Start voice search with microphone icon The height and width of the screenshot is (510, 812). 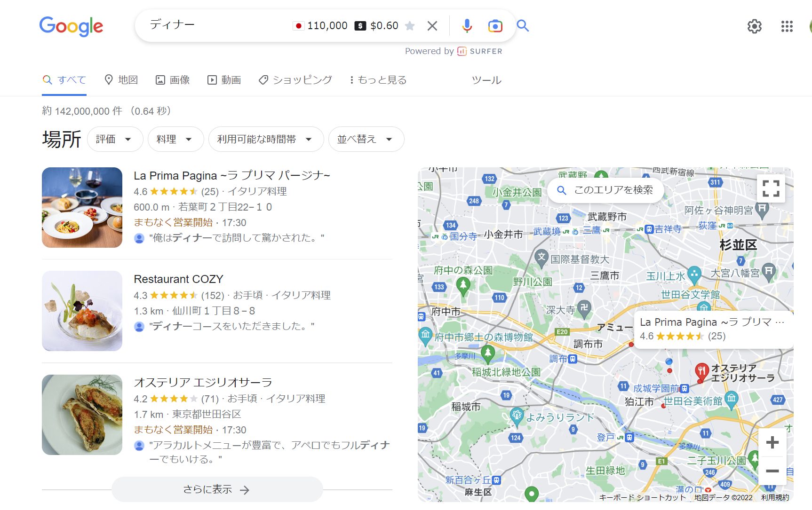click(x=467, y=26)
